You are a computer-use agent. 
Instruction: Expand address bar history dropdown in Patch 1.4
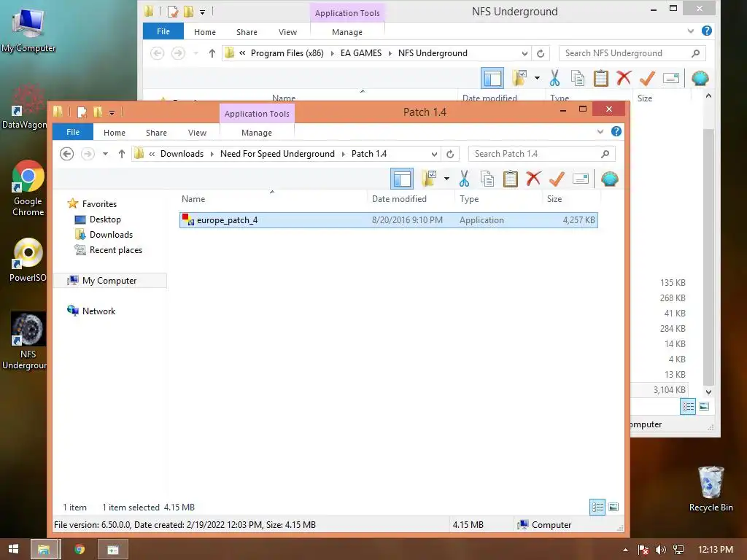(x=434, y=154)
